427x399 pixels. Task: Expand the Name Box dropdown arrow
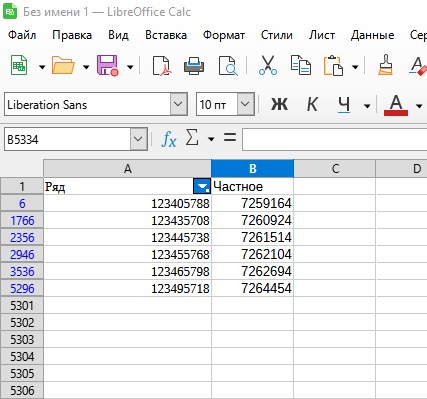click(x=138, y=139)
